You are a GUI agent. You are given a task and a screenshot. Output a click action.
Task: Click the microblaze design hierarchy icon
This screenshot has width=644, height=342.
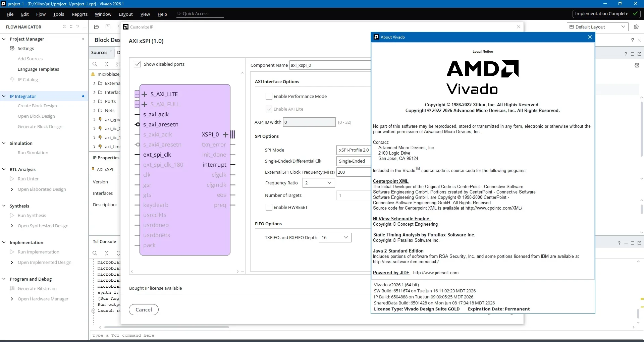pos(93,74)
